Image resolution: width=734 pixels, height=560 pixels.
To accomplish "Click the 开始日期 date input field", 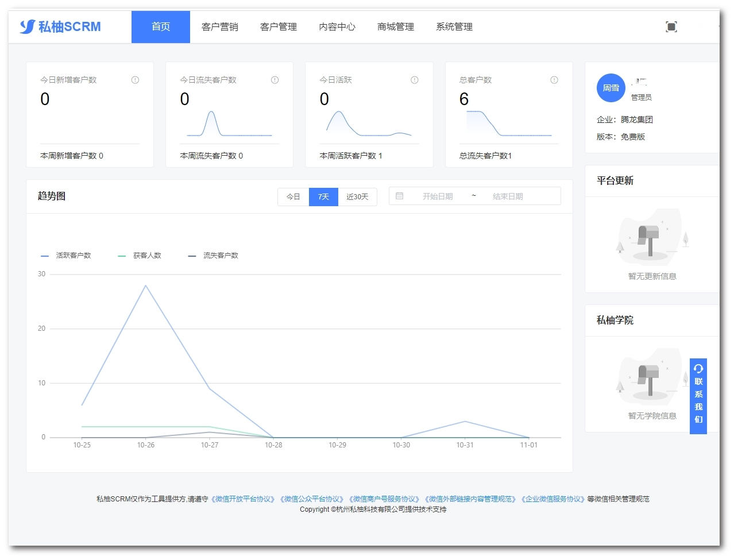I will (438, 196).
